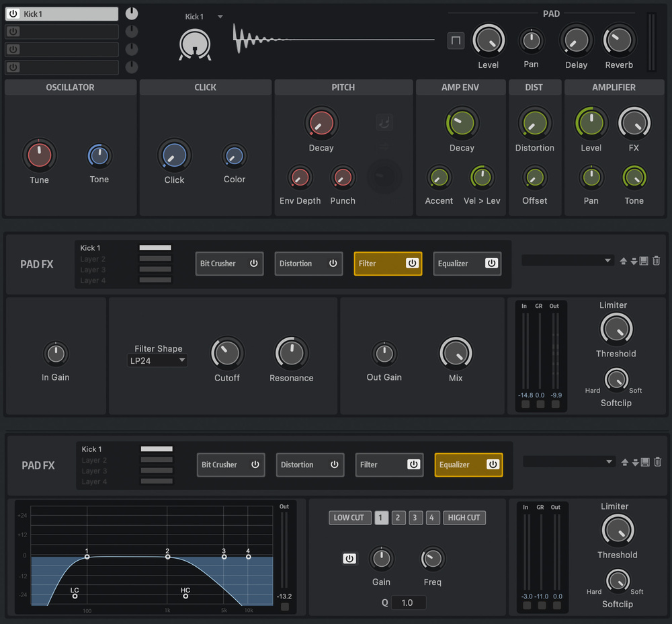This screenshot has width=672, height=624.
Task: Select EQ band 3 tab
Action: [x=415, y=518]
